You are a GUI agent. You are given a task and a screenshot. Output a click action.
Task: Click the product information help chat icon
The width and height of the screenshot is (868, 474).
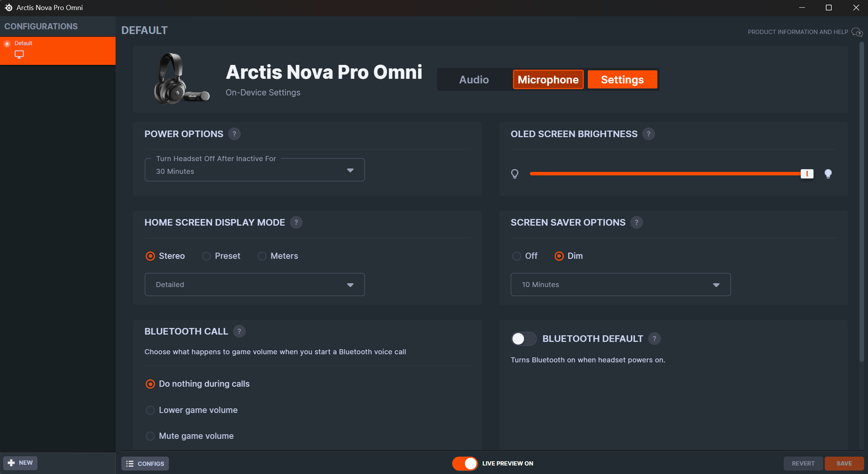click(x=857, y=32)
